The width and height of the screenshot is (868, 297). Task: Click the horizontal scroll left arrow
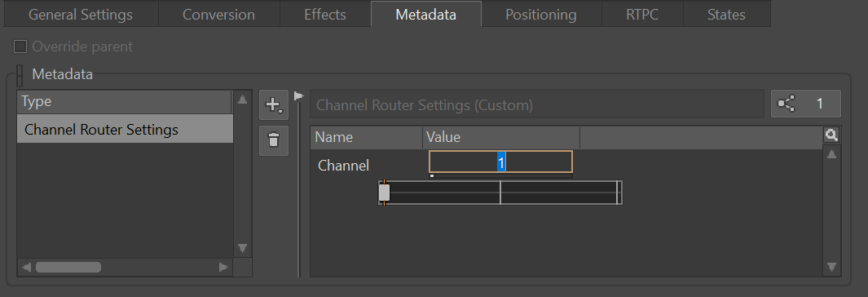[x=26, y=268]
